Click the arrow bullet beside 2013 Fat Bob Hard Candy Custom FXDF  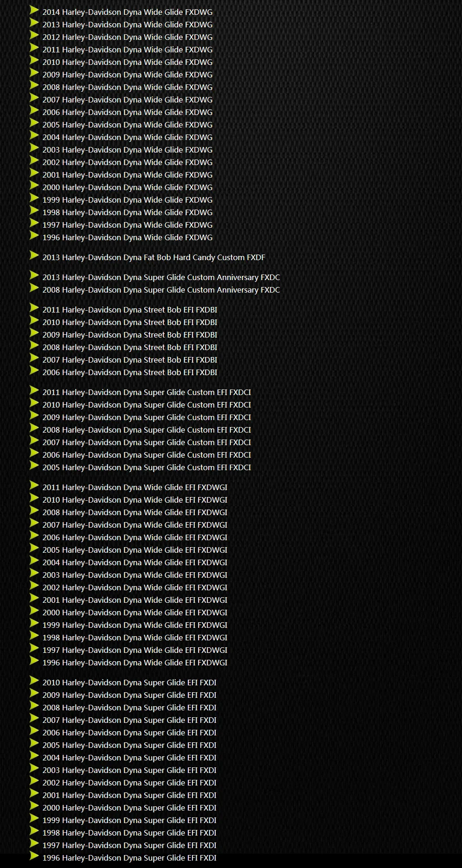(x=34, y=255)
